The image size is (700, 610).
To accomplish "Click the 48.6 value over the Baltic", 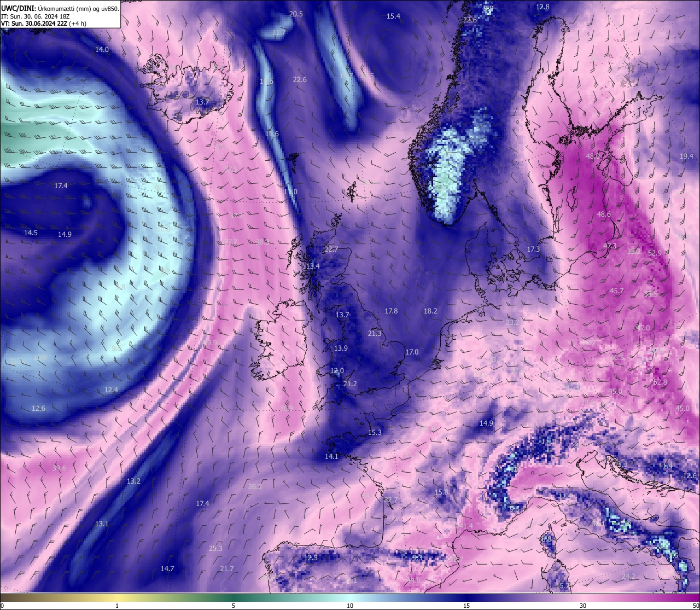I will pos(604,214).
